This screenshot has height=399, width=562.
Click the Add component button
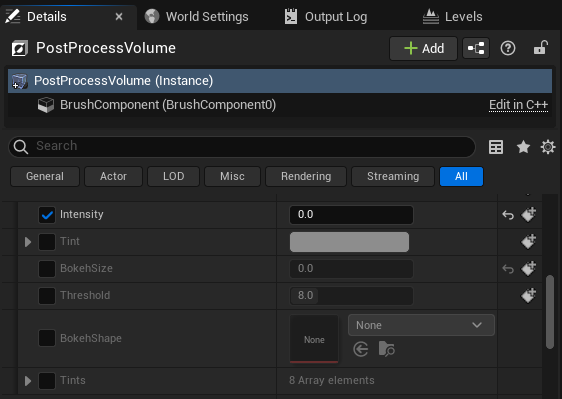(423, 48)
